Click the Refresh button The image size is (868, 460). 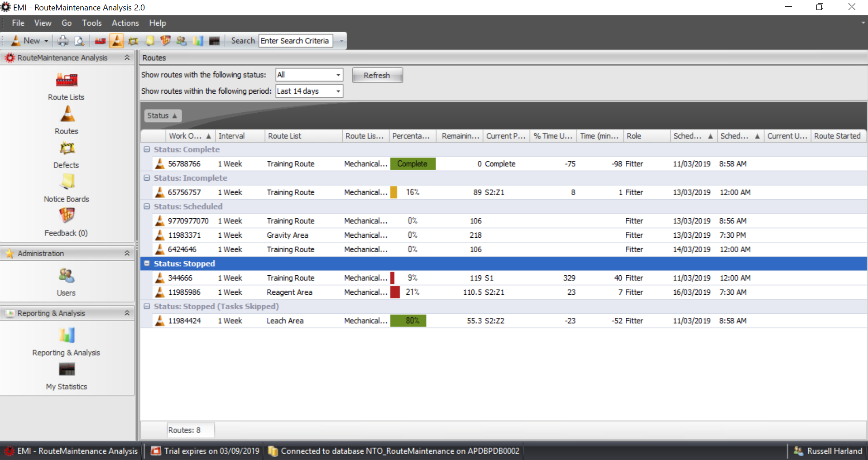click(x=377, y=75)
